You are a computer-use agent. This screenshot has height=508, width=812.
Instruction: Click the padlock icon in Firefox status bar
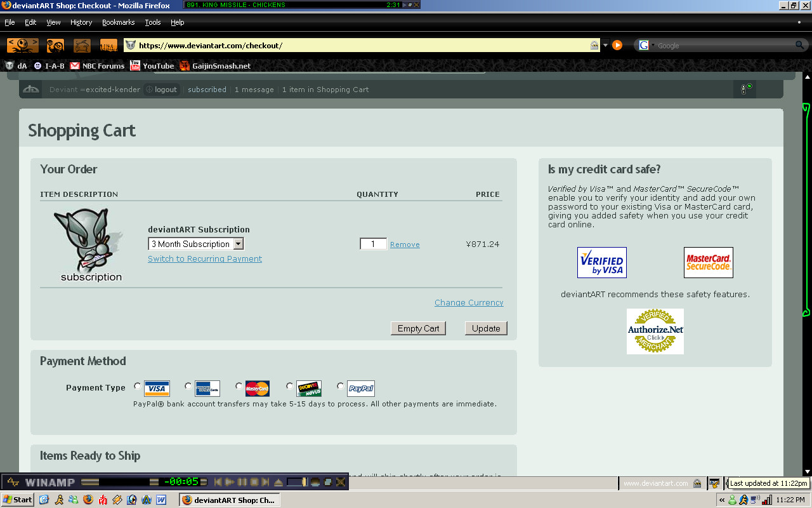coord(697,483)
